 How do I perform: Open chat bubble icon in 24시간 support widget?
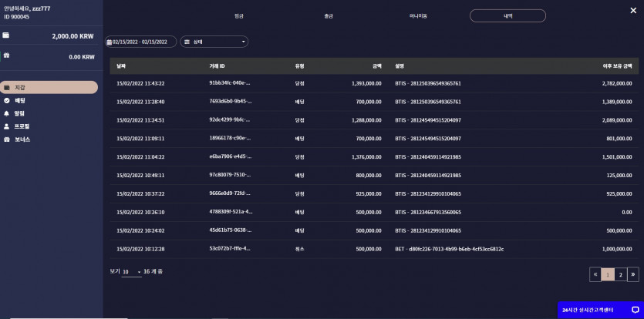(635, 310)
